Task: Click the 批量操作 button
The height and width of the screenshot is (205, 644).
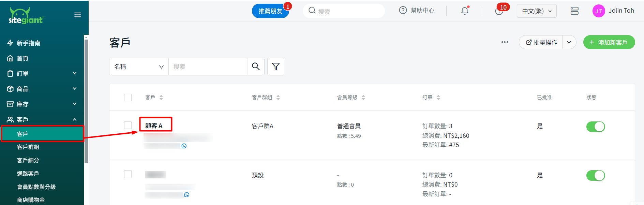Action: pos(541,42)
